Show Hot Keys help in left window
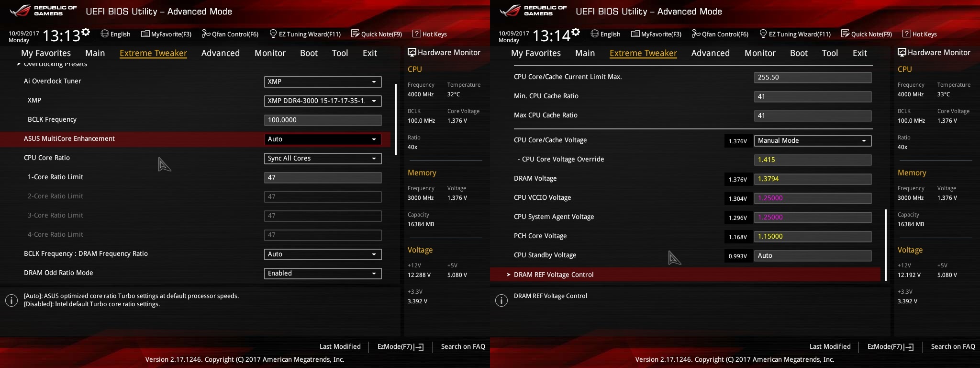The image size is (980, 368). [430, 34]
